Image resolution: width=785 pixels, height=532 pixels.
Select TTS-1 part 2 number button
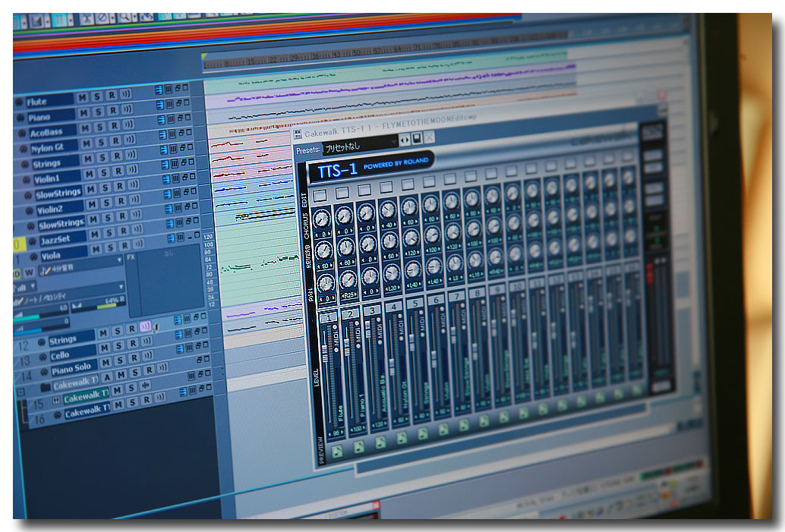(x=351, y=313)
